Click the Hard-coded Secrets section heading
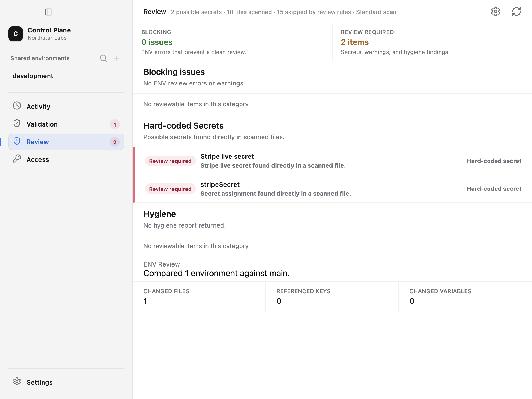The height and width of the screenshot is (399, 532). tap(183, 126)
